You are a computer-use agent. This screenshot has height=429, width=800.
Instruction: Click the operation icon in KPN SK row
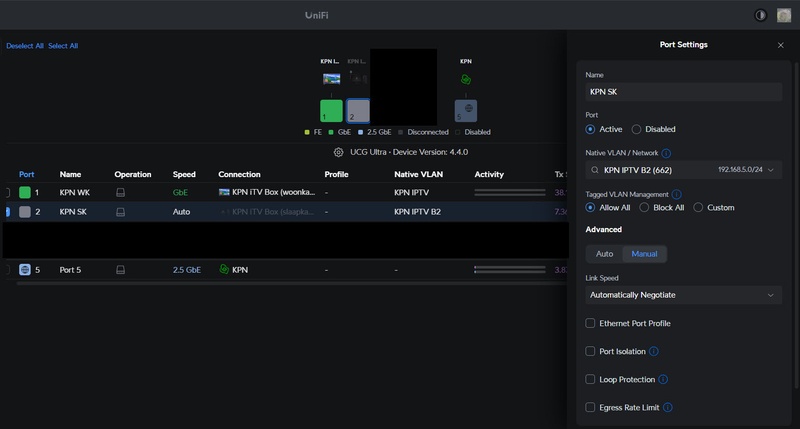click(x=120, y=212)
